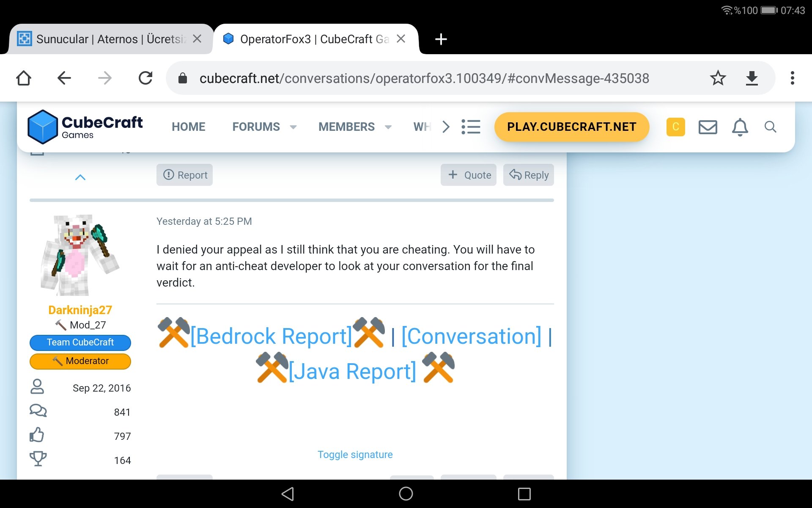Click the joined date person icon
The image size is (812, 508).
[x=37, y=387]
